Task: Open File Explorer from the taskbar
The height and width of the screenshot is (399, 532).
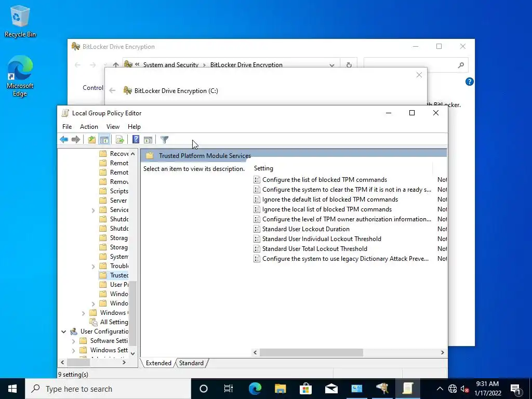Action: pos(280,389)
